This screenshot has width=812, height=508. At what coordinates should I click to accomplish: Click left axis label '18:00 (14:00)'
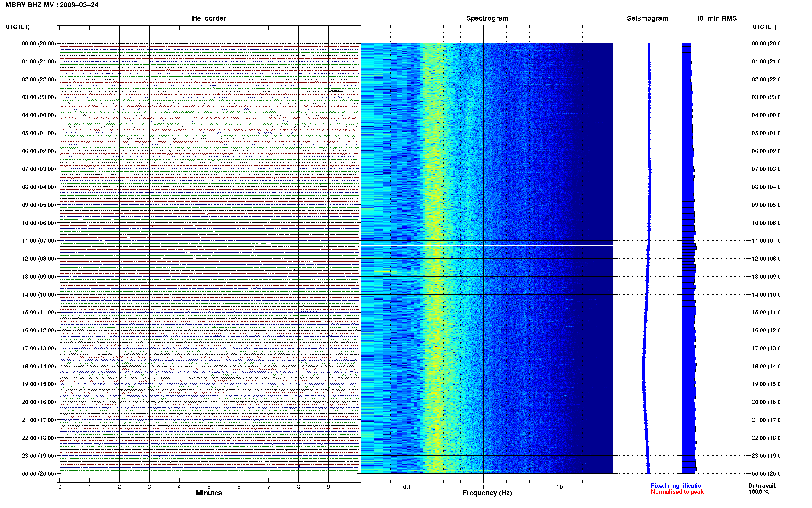[39, 366]
